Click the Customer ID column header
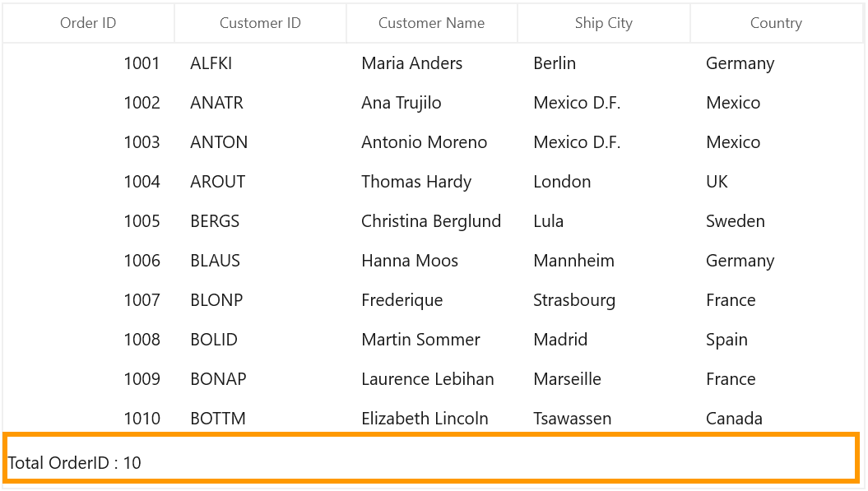This screenshot has height=491, width=868. (260, 23)
